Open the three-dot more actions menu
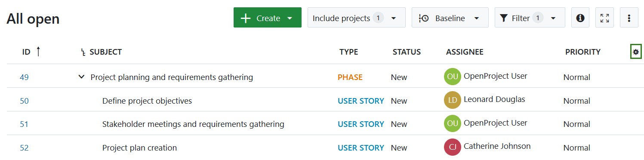644x160 pixels. click(629, 18)
